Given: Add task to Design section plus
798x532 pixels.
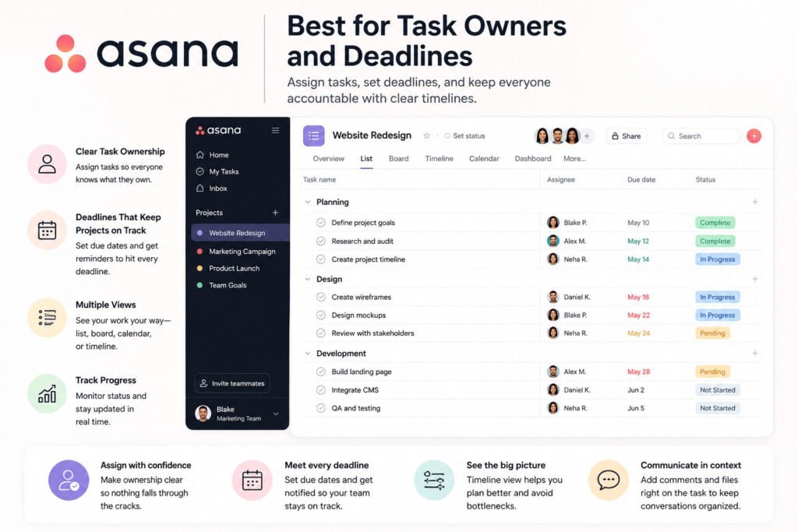Looking at the screenshot, I should coord(754,279).
